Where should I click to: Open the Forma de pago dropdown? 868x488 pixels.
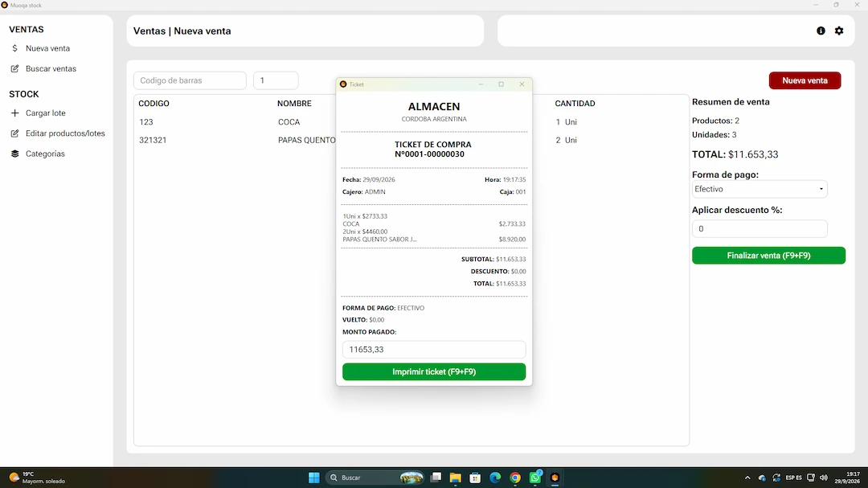tap(759, 189)
